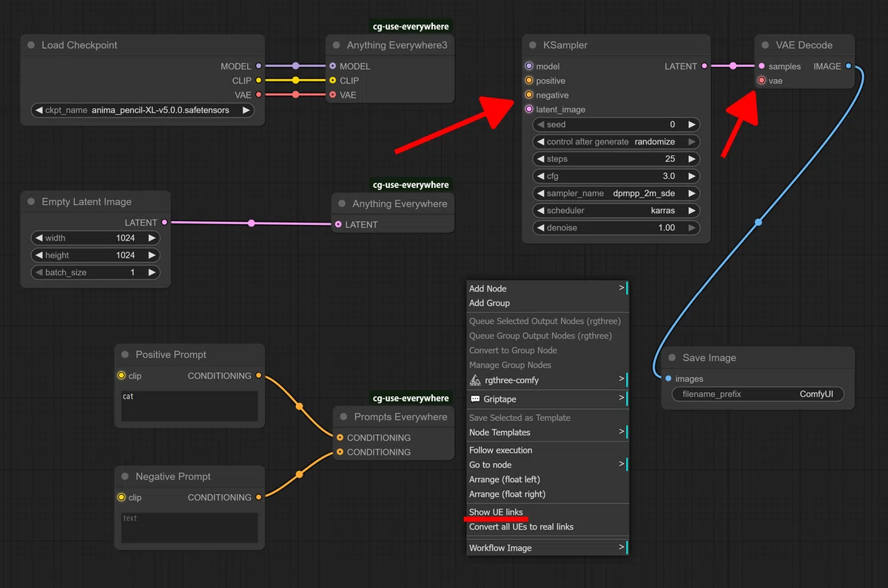Click the KSampler negative input socket
888x588 pixels.
point(529,95)
